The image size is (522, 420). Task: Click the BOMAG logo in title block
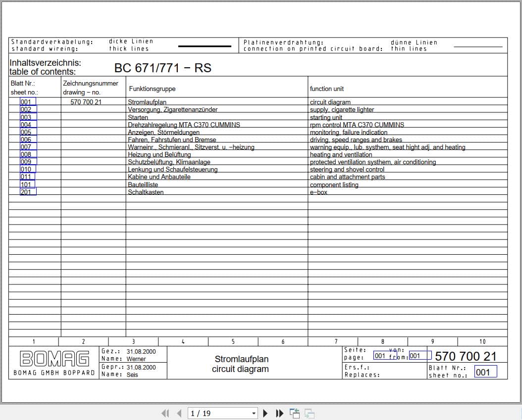54,359
